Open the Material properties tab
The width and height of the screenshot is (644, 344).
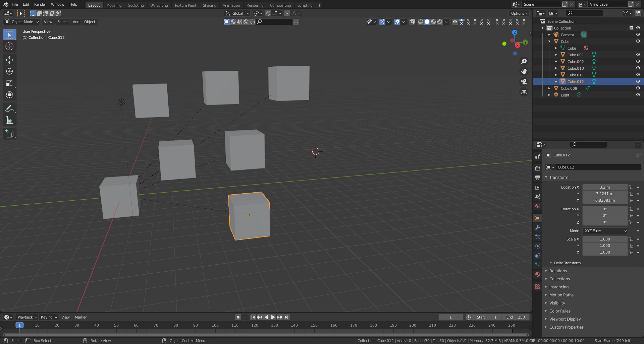click(x=538, y=274)
